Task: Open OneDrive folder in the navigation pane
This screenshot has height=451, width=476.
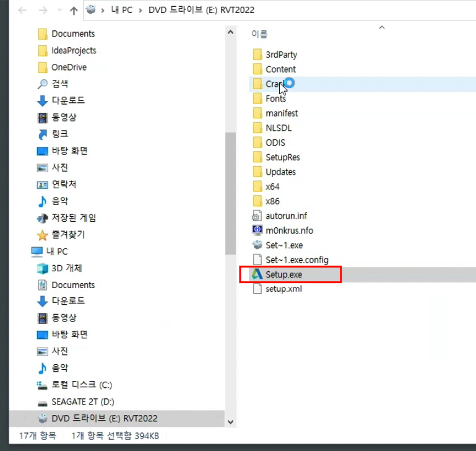Action: pyautogui.click(x=62, y=67)
